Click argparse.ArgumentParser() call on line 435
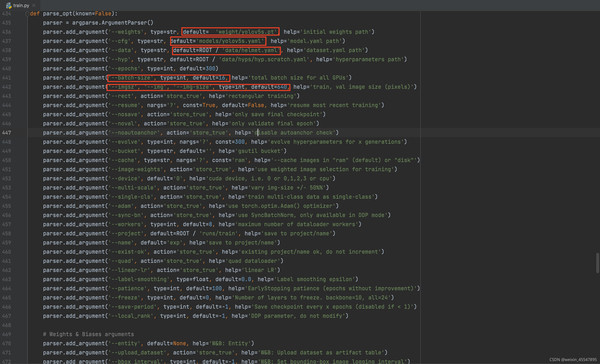 [113, 23]
